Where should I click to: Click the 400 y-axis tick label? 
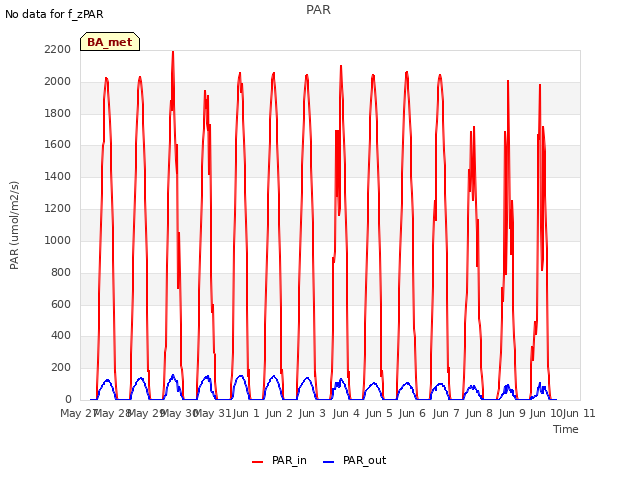61,336
